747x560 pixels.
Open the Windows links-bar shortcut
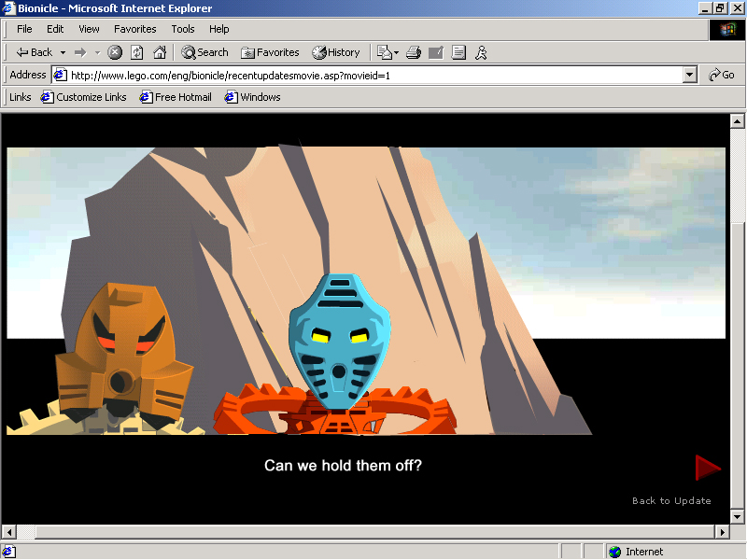(252, 97)
